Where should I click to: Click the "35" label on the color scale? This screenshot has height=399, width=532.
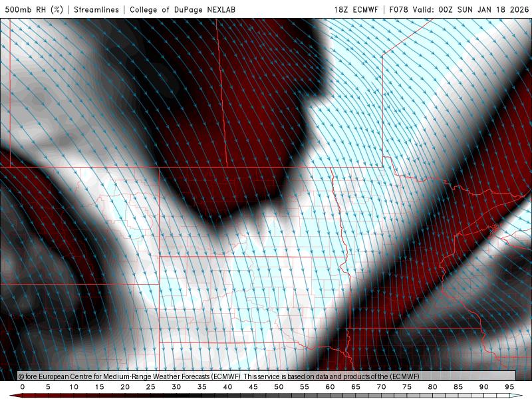click(202, 387)
